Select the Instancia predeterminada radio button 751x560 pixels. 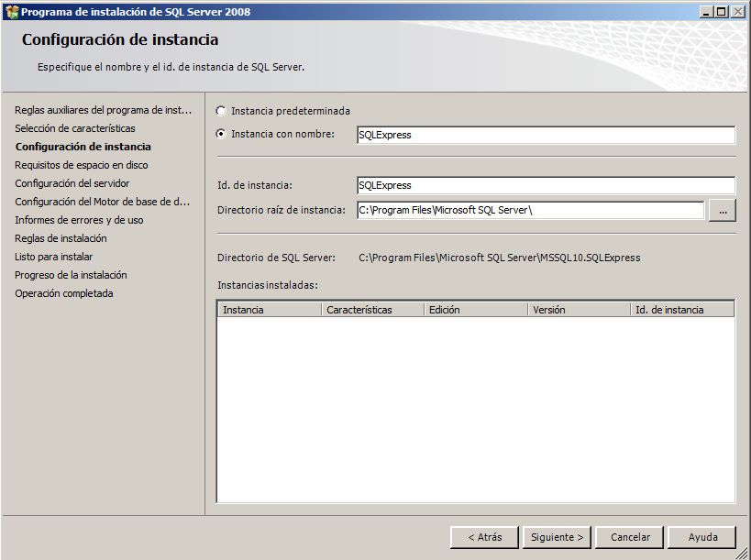coord(221,111)
